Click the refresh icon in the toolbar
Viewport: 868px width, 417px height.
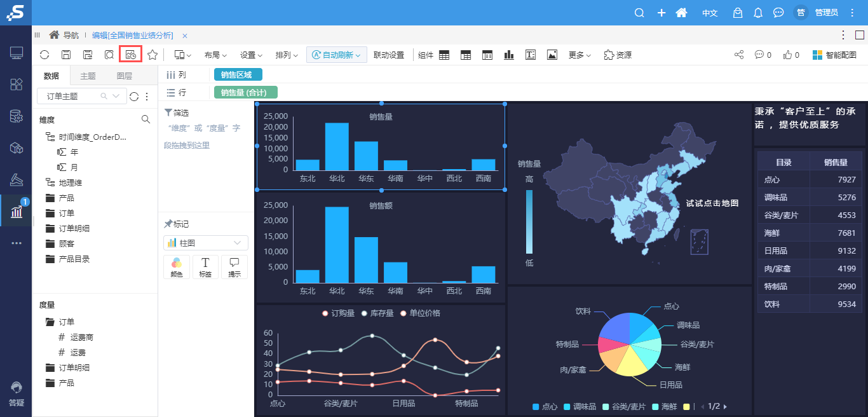[44, 55]
